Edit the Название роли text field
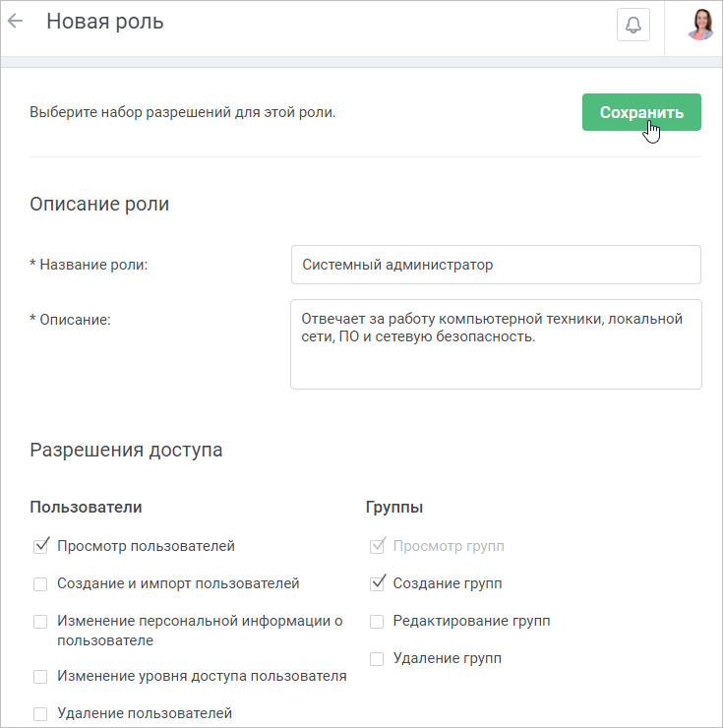The width and height of the screenshot is (723, 728). [496, 265]
